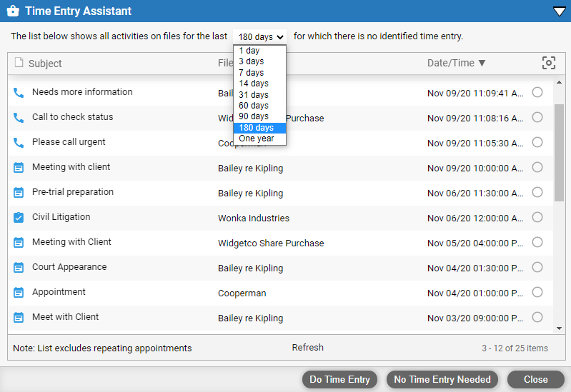Select radio for 'Call to check status' row

537,117
